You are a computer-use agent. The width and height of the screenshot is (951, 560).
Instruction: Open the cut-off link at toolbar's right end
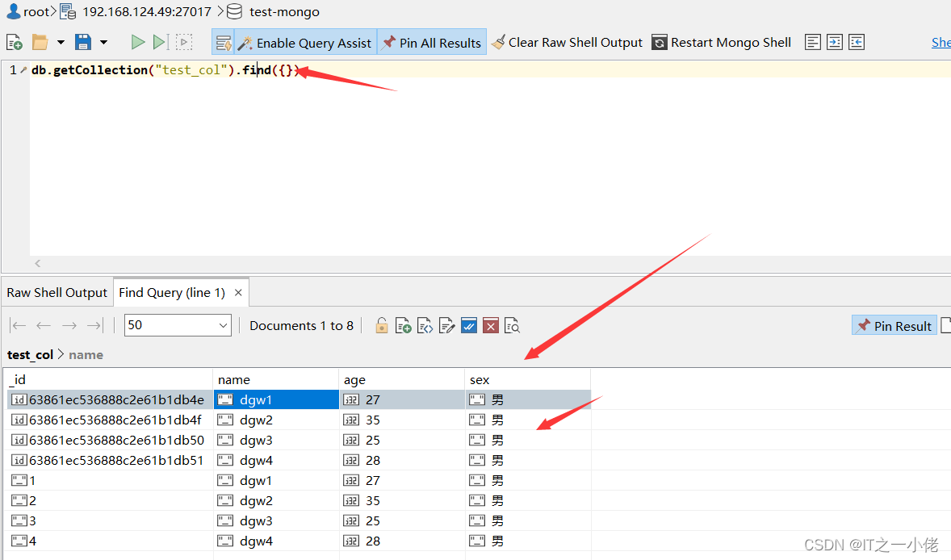tap(941, 43)
